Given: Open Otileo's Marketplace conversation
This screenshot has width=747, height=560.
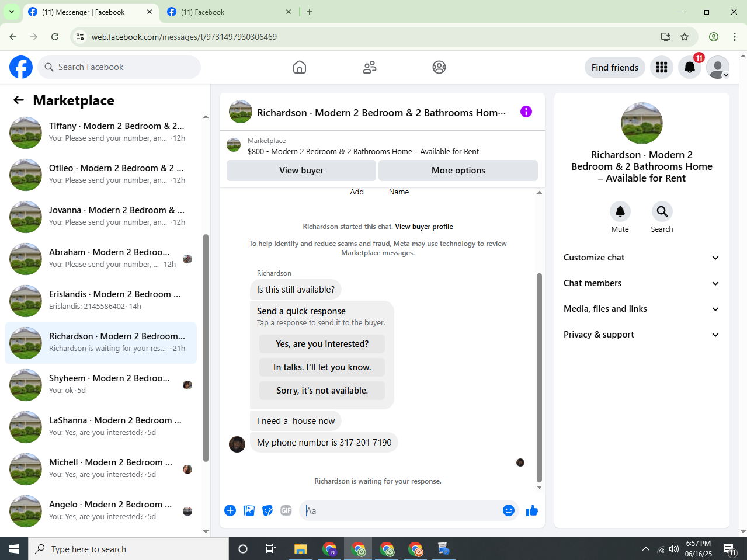Looking at the screenshot, I should (x=100, y=174).
